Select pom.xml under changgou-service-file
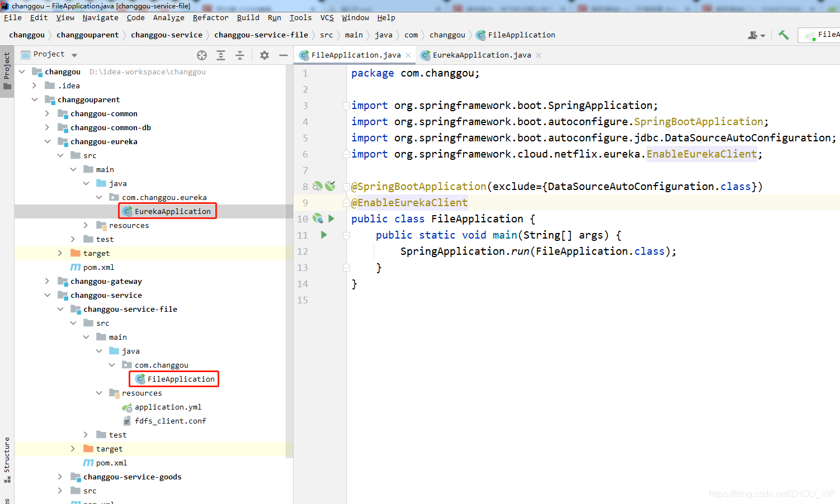 (x=111, y=463)
